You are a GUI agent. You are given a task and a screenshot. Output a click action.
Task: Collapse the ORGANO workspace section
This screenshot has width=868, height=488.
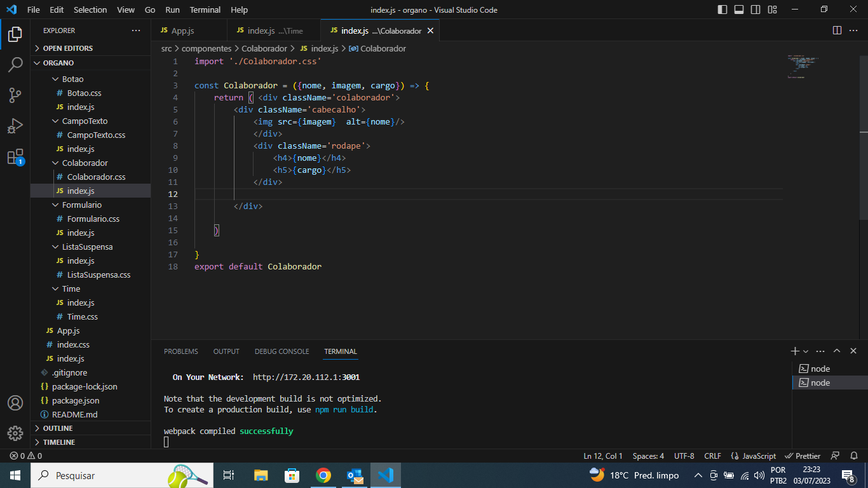[90, 63]
